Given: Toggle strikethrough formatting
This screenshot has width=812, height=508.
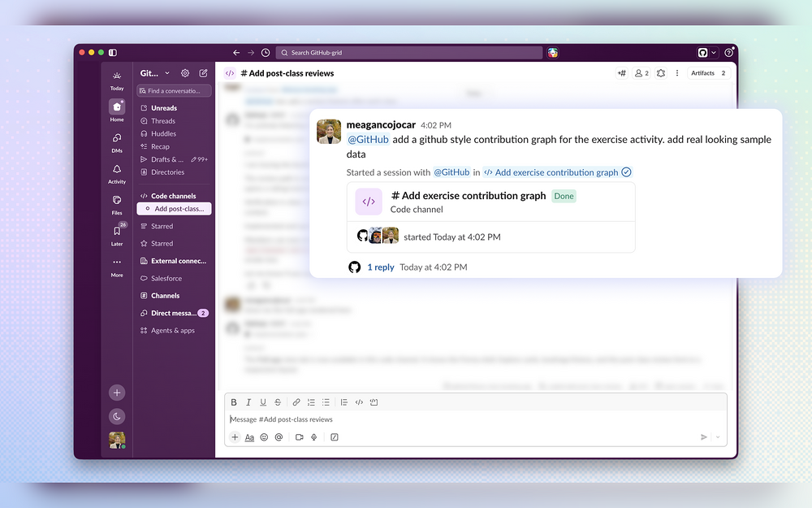Looking at the screenshot, I should (x=278, y=402).
